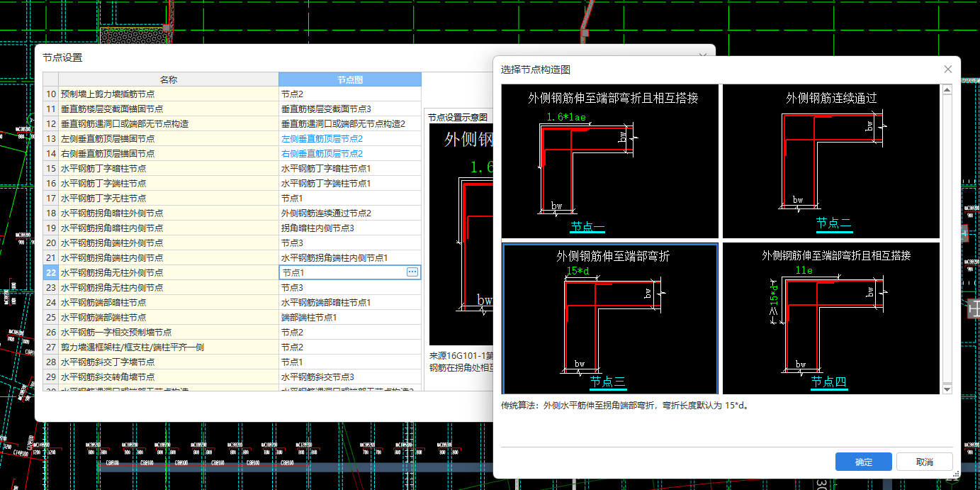
Task: Click scroll down arrow in thumbnail list
Action: coord(947,389)
